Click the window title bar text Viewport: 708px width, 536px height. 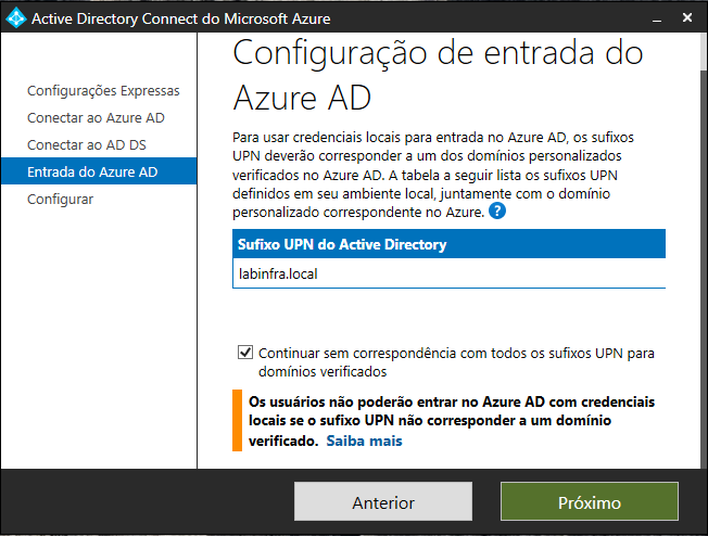click(181, 19)
